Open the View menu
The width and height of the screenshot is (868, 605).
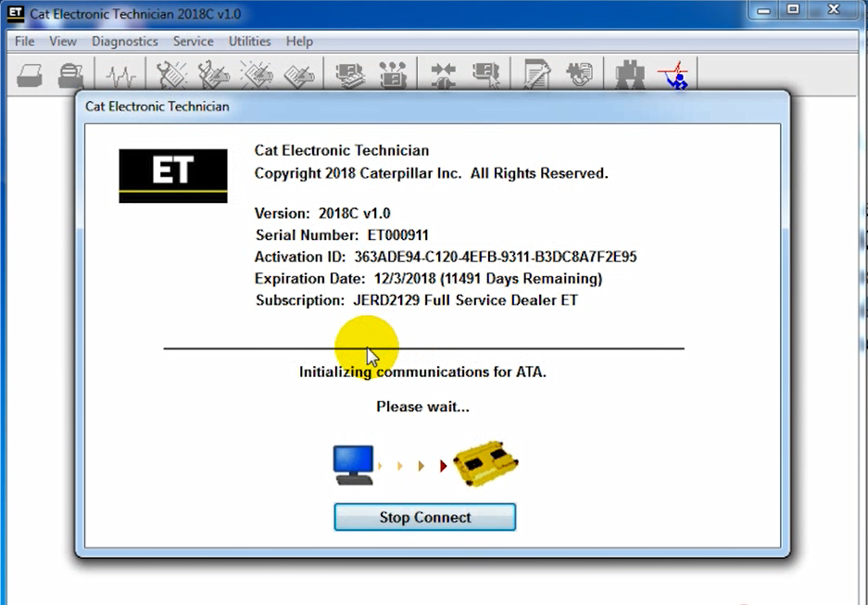tap(63, 42)
